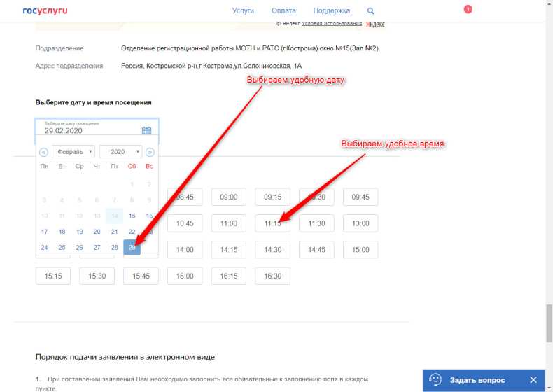Click the chat smiley icon
This screenshot has height=392, width=553.
click(435, 380)
